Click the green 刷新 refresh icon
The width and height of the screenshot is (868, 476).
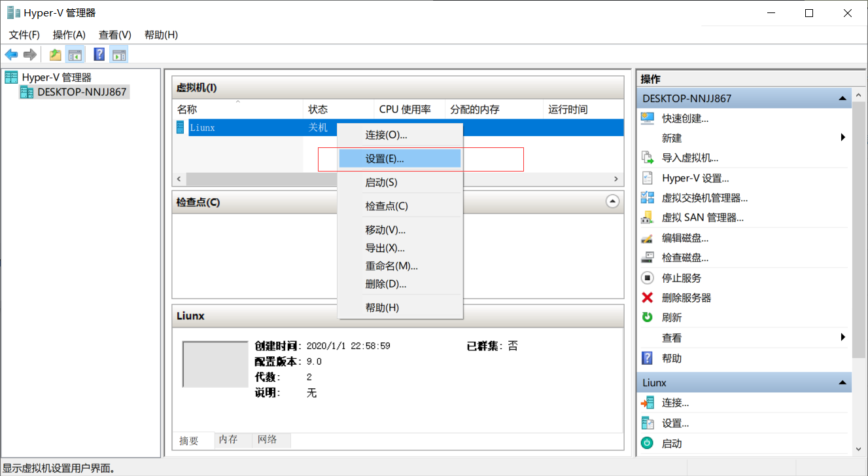(648, 318)
